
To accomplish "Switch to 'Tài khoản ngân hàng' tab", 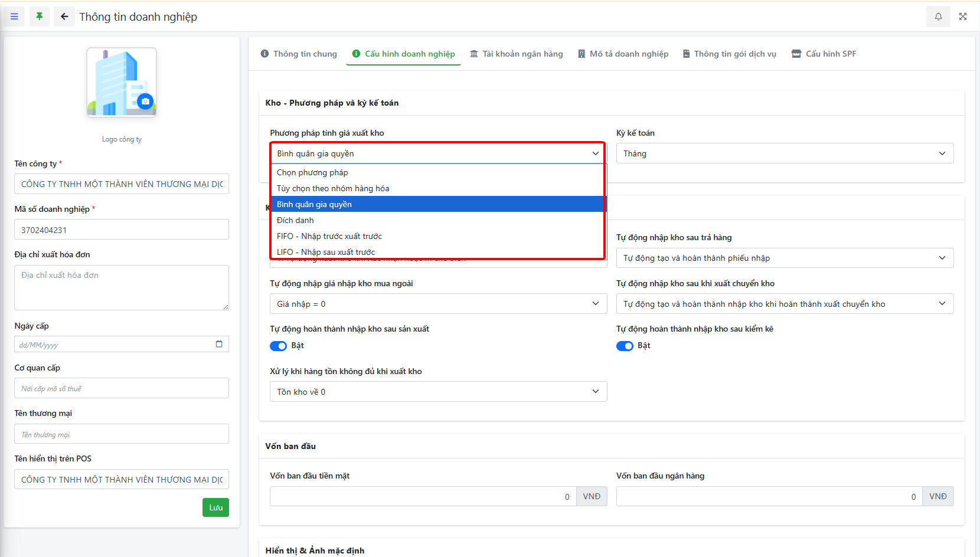I will tap(517, 54).
